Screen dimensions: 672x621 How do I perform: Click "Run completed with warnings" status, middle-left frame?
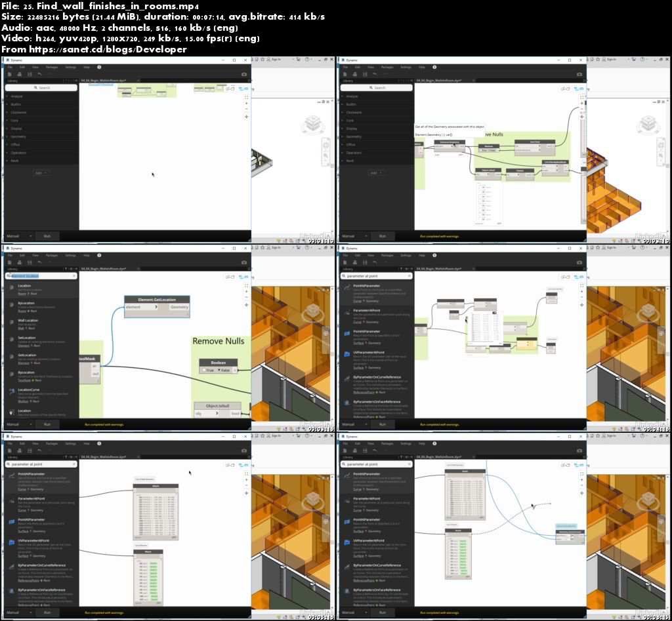(104, 424)
